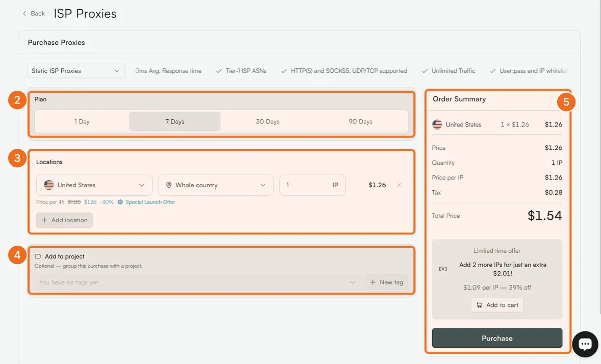Click the -30% discount label
The width and height of the screenshot is (601, 364).
107,202
